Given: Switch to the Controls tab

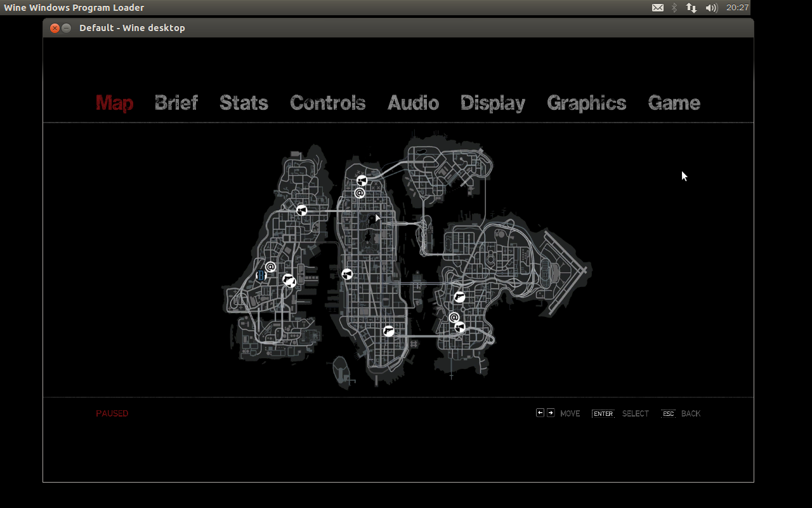Looking at the screenshot, I should click(327, 103).
